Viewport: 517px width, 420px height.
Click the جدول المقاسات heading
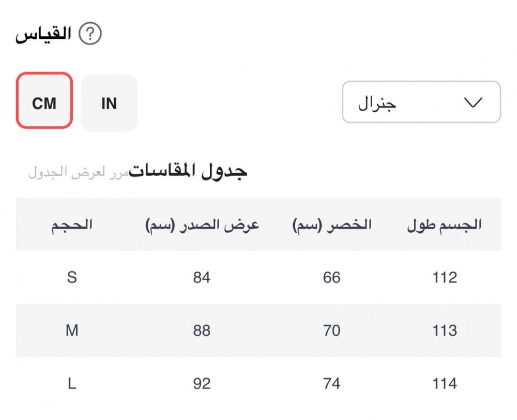point(188,171)
